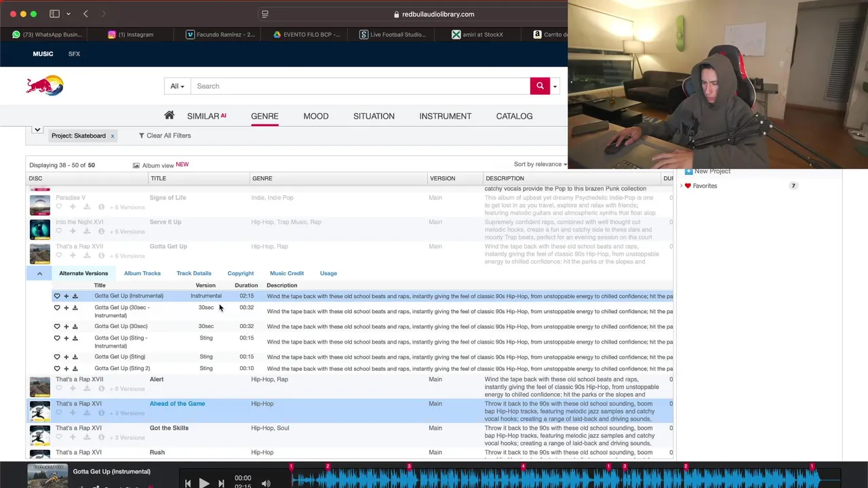The image size is (868, 488).
Task: Skip to previous track in player
Action: [x=188, y=483]
